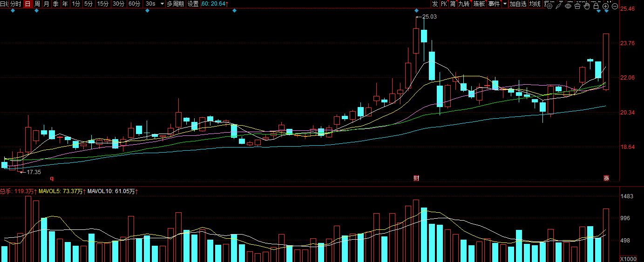
Task: Choose the 30s period option
Action: pyautogui.click(x=150, y=4)
